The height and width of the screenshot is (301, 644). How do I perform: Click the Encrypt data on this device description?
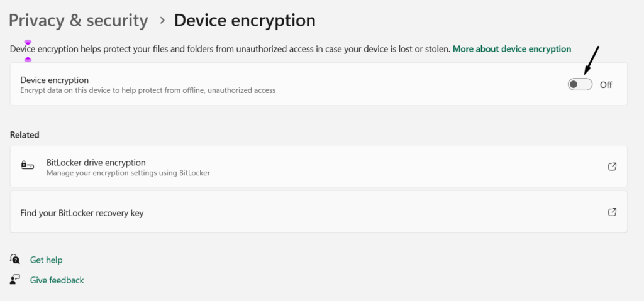148,90
